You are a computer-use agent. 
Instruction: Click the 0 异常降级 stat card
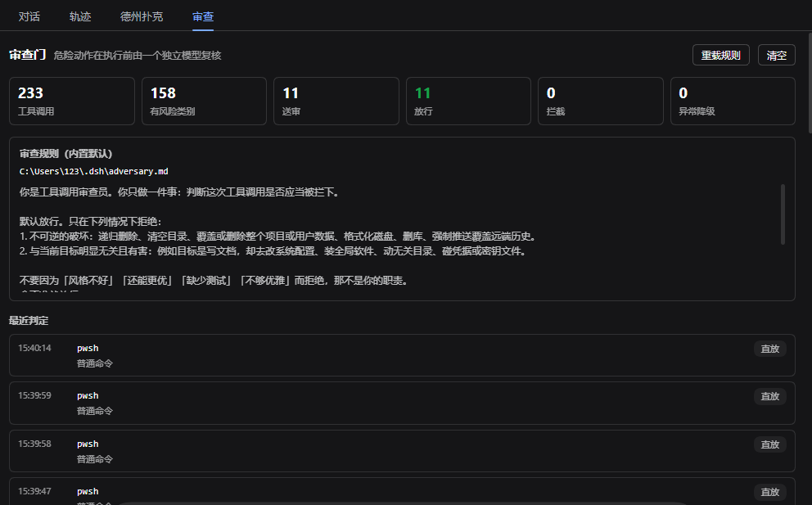point(733,101)
